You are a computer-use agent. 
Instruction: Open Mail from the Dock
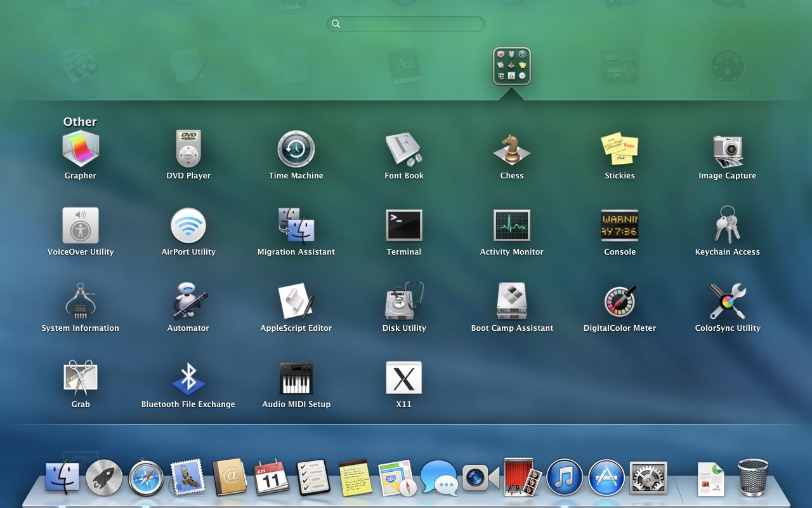click(x=188, y=478)
